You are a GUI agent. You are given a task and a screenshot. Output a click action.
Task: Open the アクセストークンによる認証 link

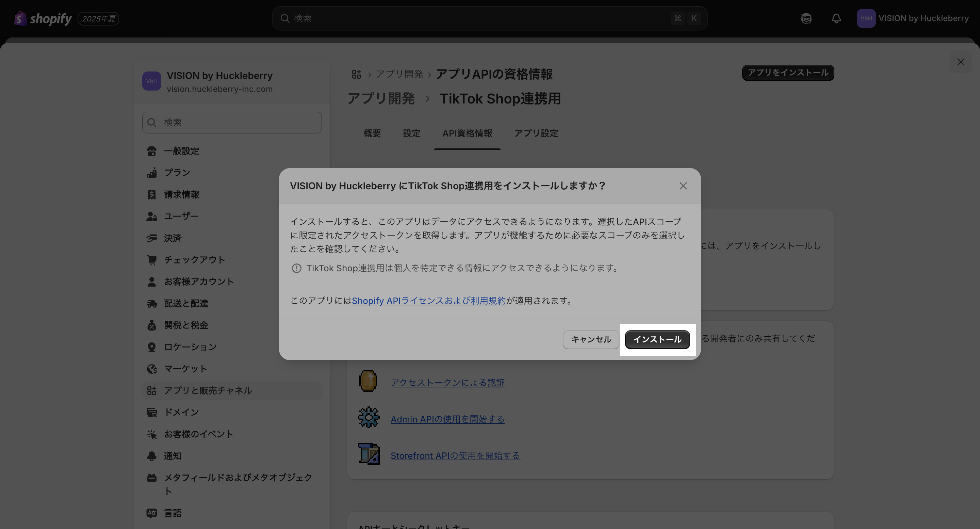pyautogui.click(x=447, y=383)
